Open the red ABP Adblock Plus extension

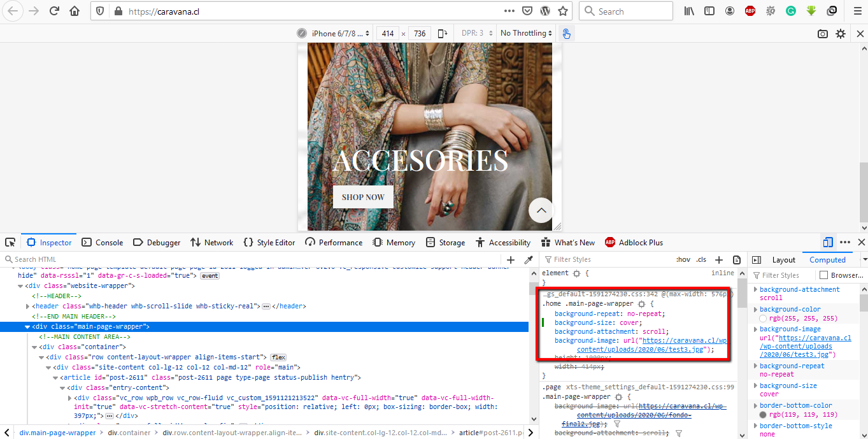(x=750, y=11)
